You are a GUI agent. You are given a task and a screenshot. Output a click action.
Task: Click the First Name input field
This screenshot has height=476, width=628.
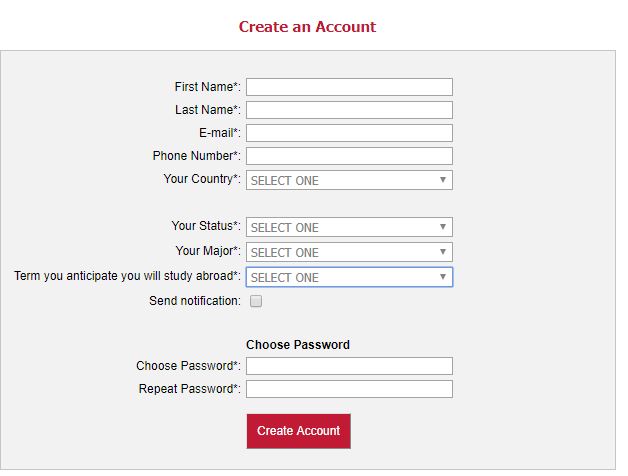[x=349, y=87]
